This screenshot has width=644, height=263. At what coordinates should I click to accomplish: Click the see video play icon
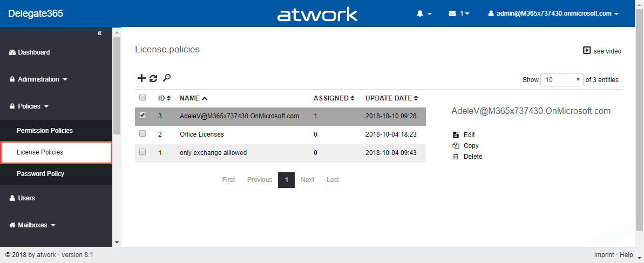click(587, 51)
